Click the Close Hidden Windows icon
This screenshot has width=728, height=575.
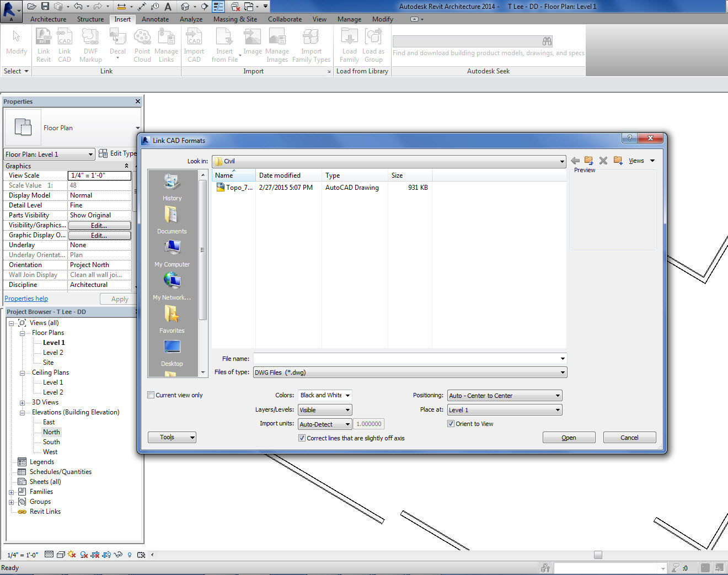pos(235,7)
